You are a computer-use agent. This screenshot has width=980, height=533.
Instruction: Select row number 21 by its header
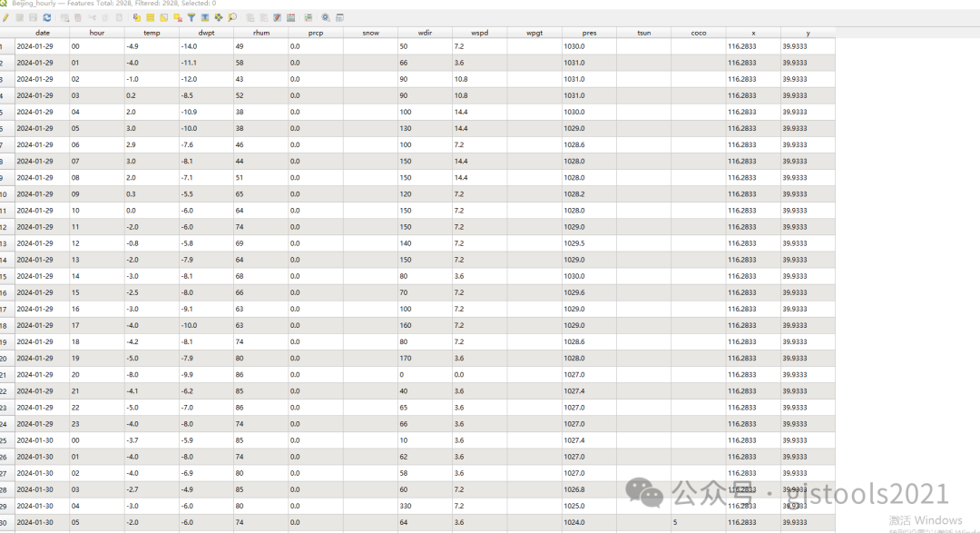[7, 375]
